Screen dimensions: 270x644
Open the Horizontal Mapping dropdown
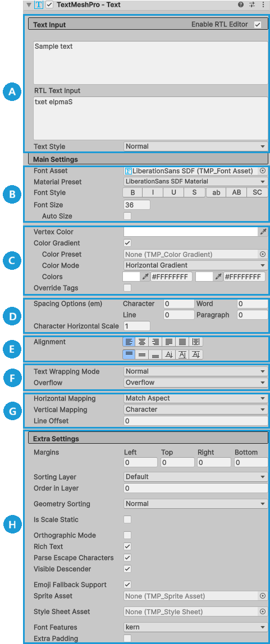[195, 398]
